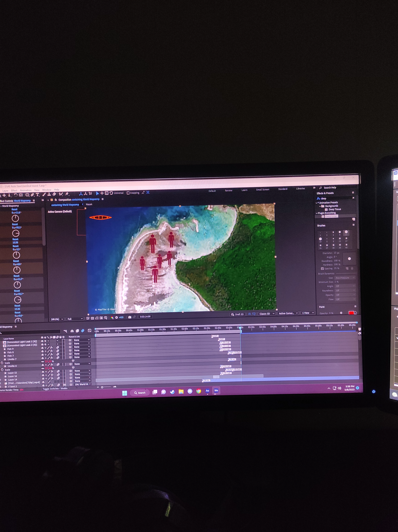Select the Rectangle shape tool
398x532 pixels.
pos(27,195)
